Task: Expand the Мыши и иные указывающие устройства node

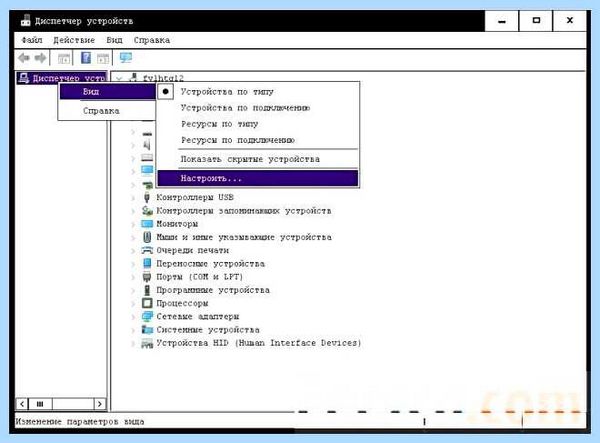Action: 133,238
